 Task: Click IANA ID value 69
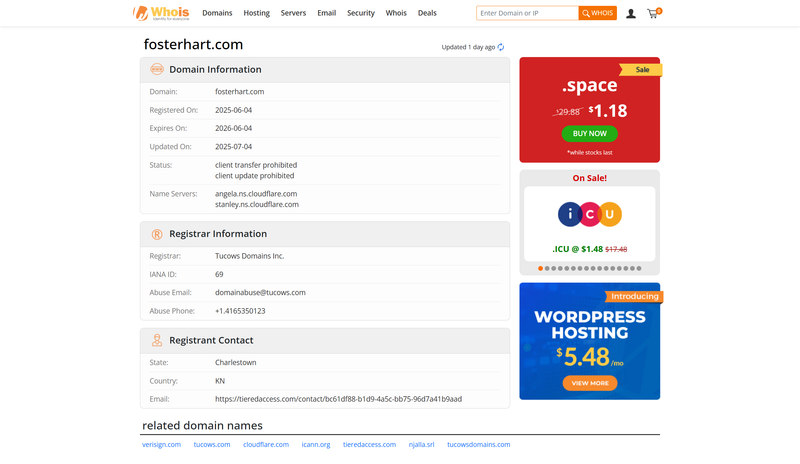(219, 275)
